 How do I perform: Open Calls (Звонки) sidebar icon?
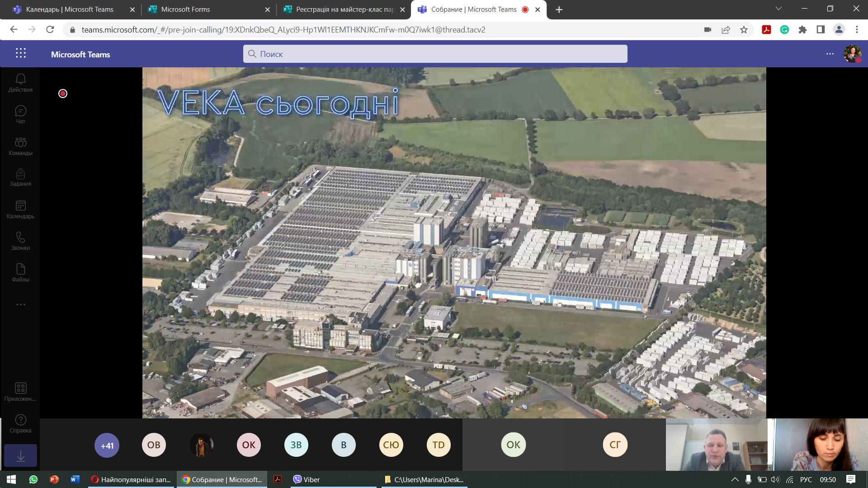click(x=20, y=241)
